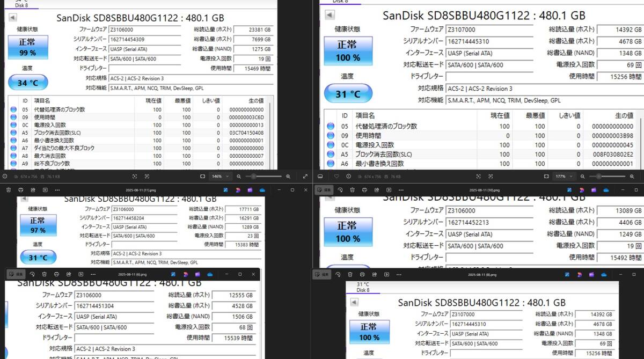The image size is (644, 359).
Task: Open Clipchamp icon in the (10).png window
Action: [x=594, y=190]
